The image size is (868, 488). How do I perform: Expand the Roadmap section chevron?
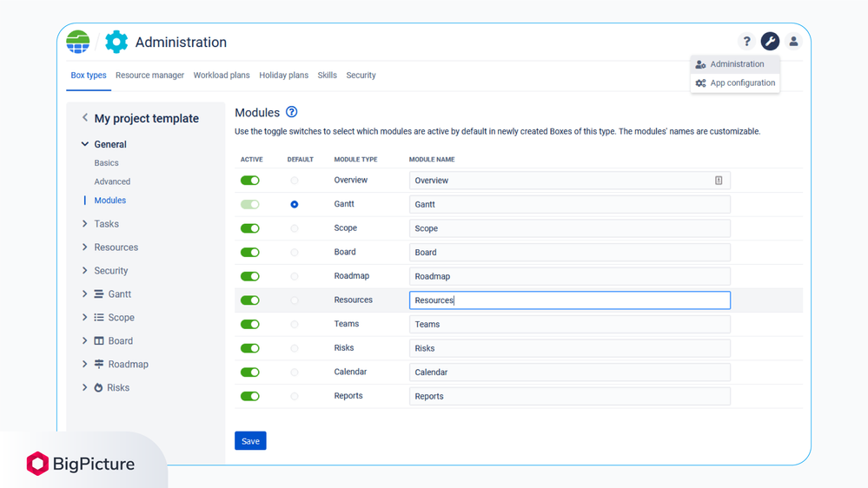(x=84, y=364)
